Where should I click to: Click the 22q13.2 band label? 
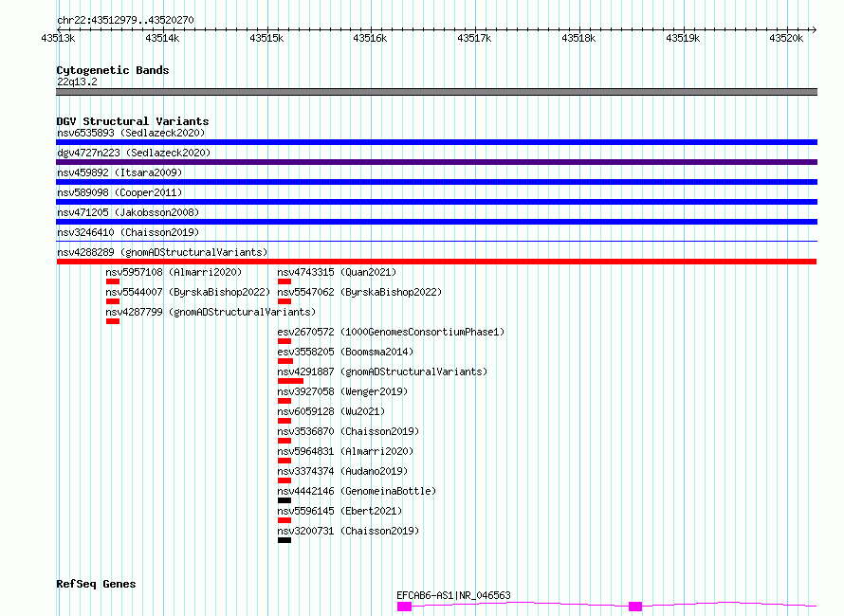pos(77,82)
